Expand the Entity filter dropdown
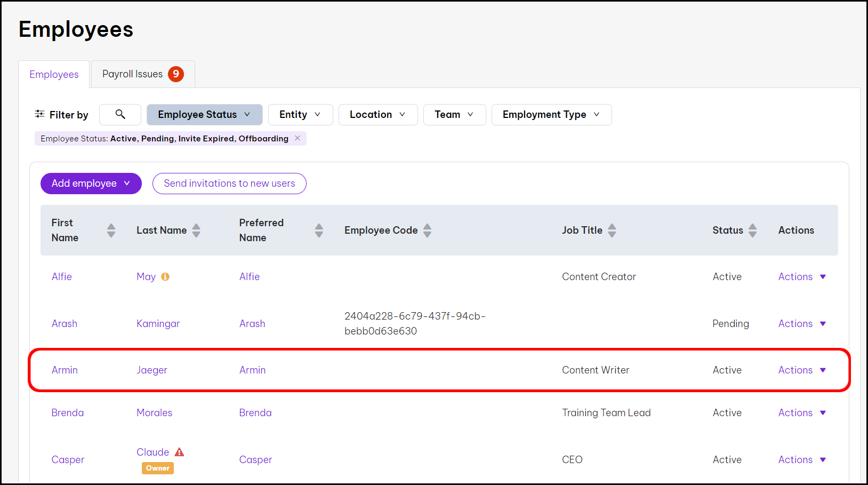The height and width of the screenshot is (485, 868). (x=300, y=115)
